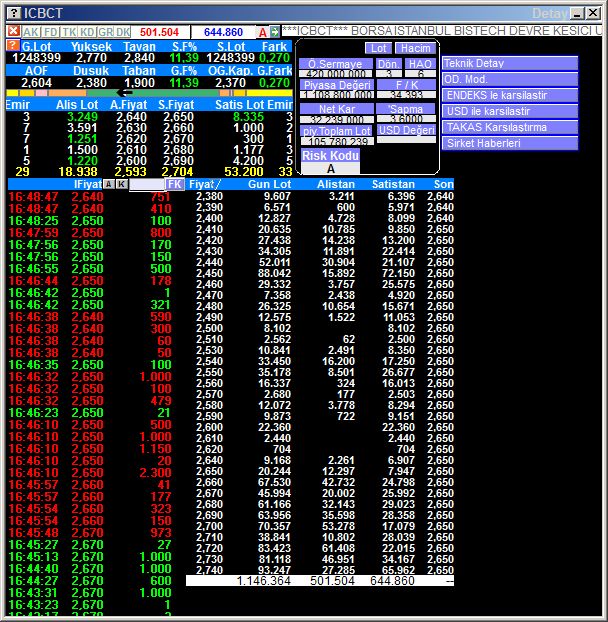Sort by Gun Lot column header

(269, 184)
